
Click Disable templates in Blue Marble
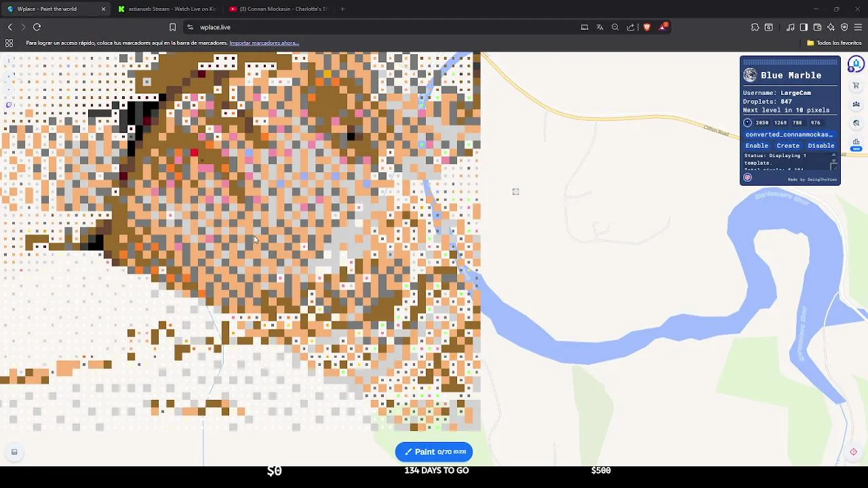point(821,146)
